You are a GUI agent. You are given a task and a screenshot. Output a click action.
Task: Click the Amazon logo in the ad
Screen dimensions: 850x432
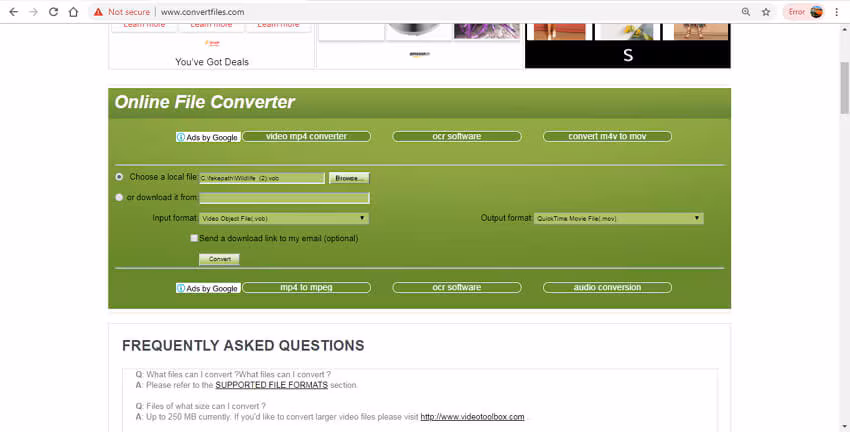pos(420,54)
